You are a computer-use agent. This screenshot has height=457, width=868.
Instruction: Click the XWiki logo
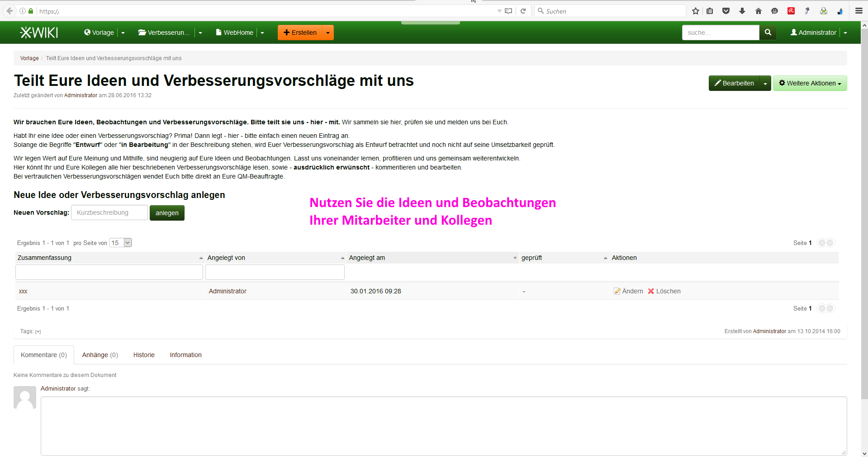pyautogui.click(x=39, y=33)
